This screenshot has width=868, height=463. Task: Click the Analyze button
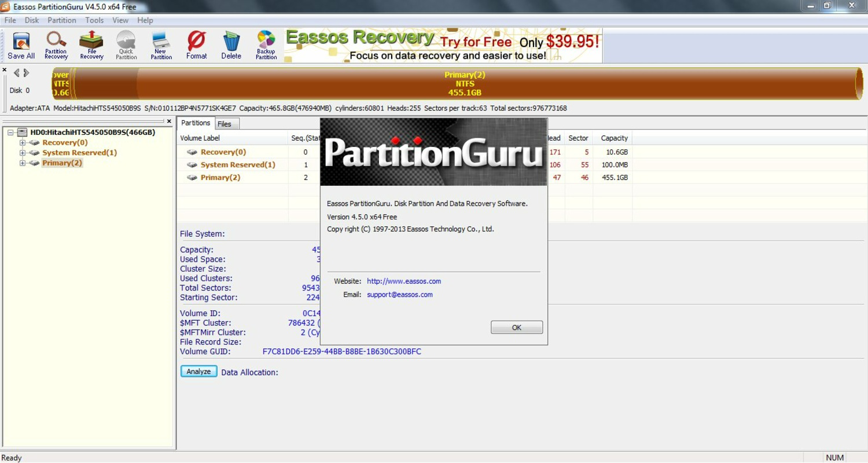click(198, 372)
